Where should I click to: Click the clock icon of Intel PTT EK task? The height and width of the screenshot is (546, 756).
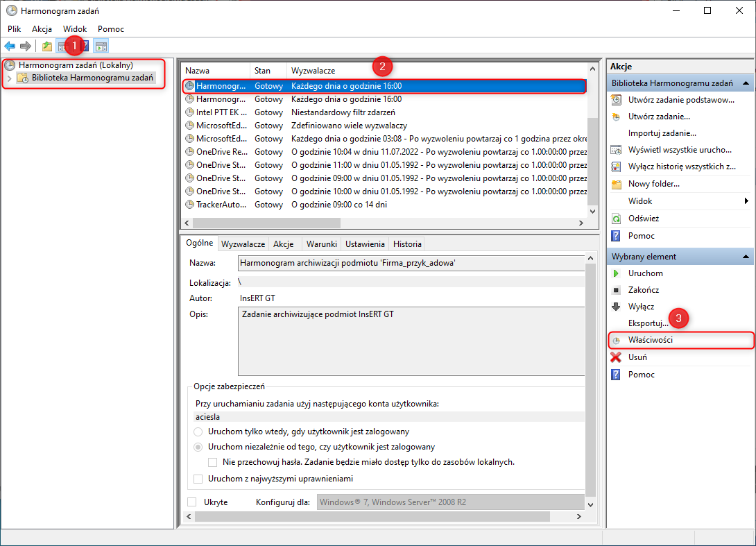pyautogui.click(x=190, y=112)
